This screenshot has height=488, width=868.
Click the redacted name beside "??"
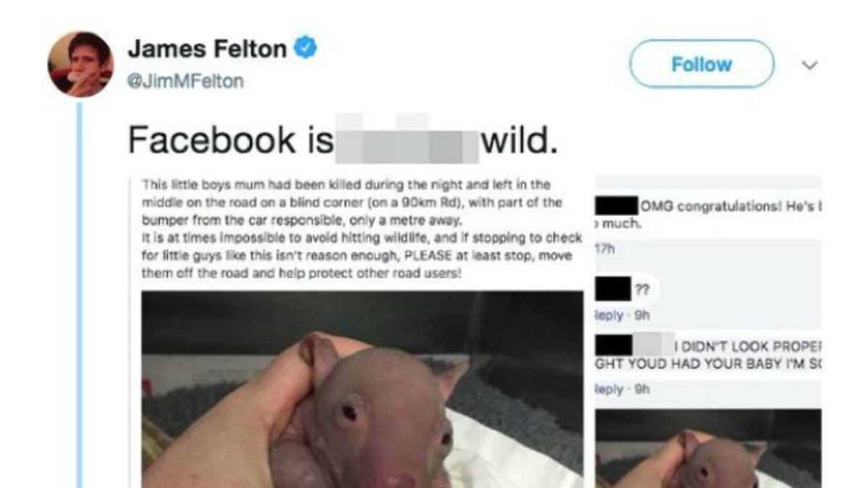tap(611, 291)
